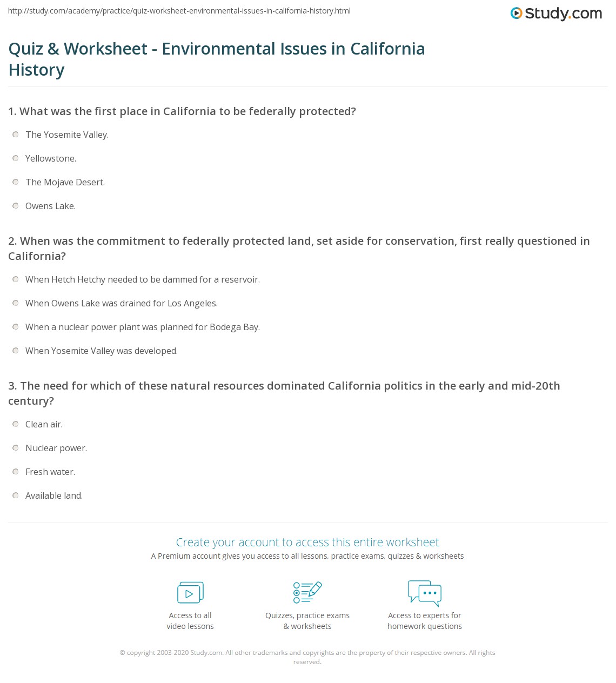
Task: Click the video lessons play icon
Action: (190, 593)
